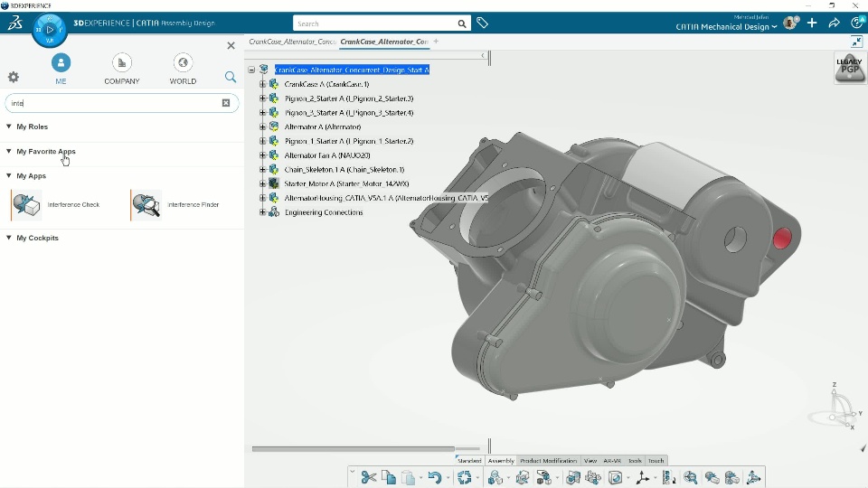868x488 pixels.
Task: Click the Undo arrow icon
Action: click(434, 477)
